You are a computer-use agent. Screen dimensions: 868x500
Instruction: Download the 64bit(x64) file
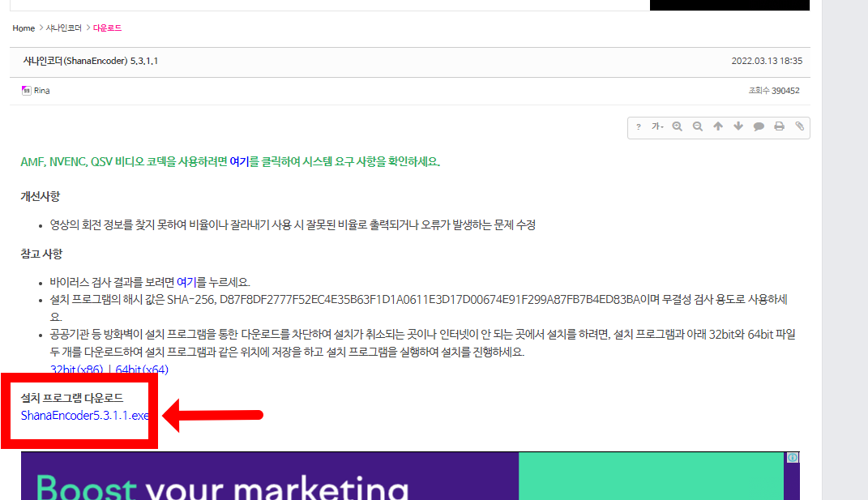142,370
